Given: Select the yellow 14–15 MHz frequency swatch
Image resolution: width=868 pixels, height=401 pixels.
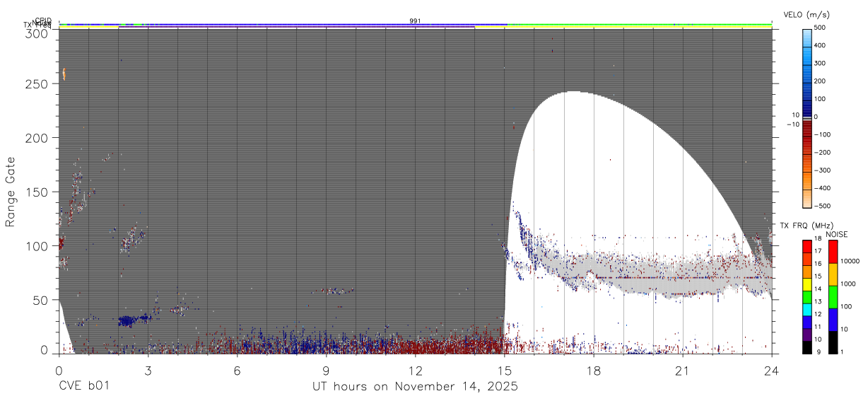Looking at the screenshot, I should (x=807, y=284).
